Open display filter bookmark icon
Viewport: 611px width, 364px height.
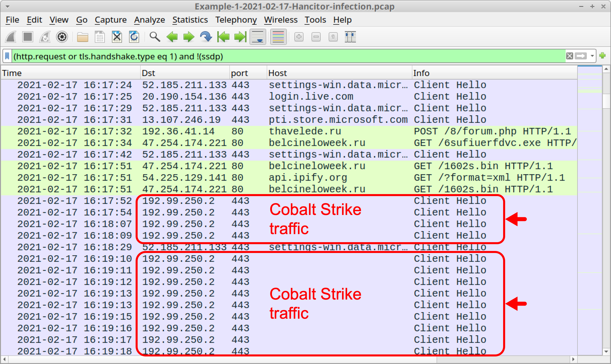7,56
